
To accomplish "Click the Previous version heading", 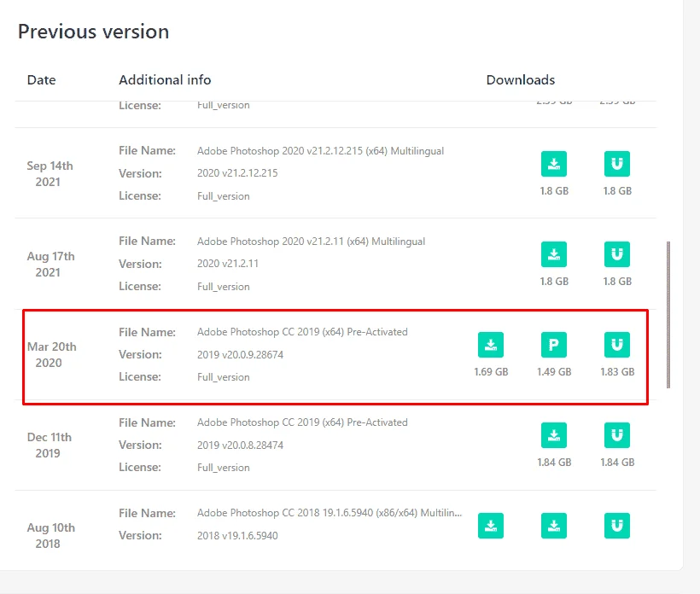I will [x=93, y=32].
